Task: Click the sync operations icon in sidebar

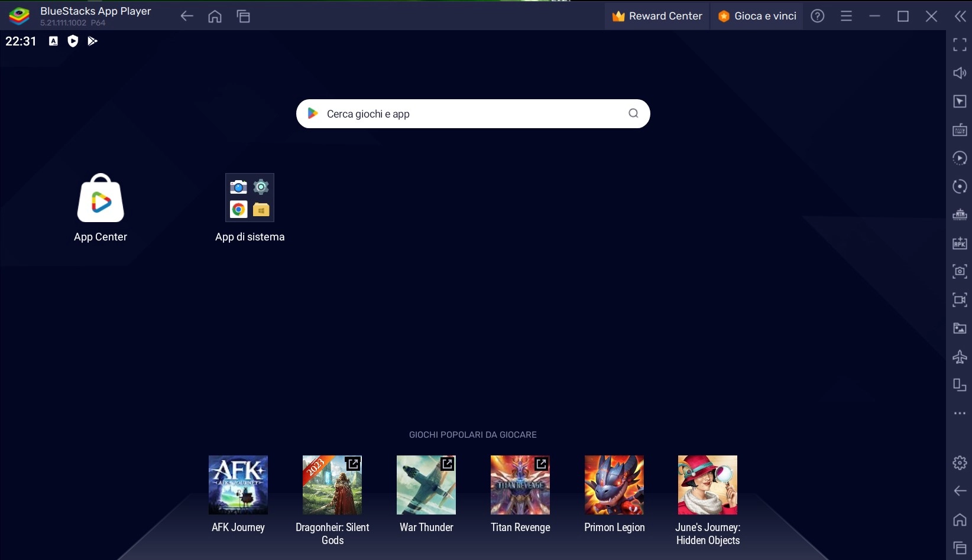Action: pos(960,187)
